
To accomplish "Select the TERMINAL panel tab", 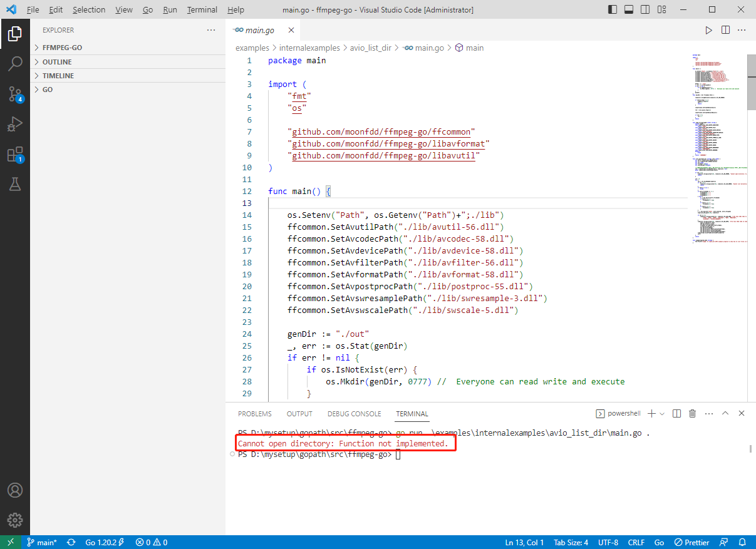I will click(412, 414).
